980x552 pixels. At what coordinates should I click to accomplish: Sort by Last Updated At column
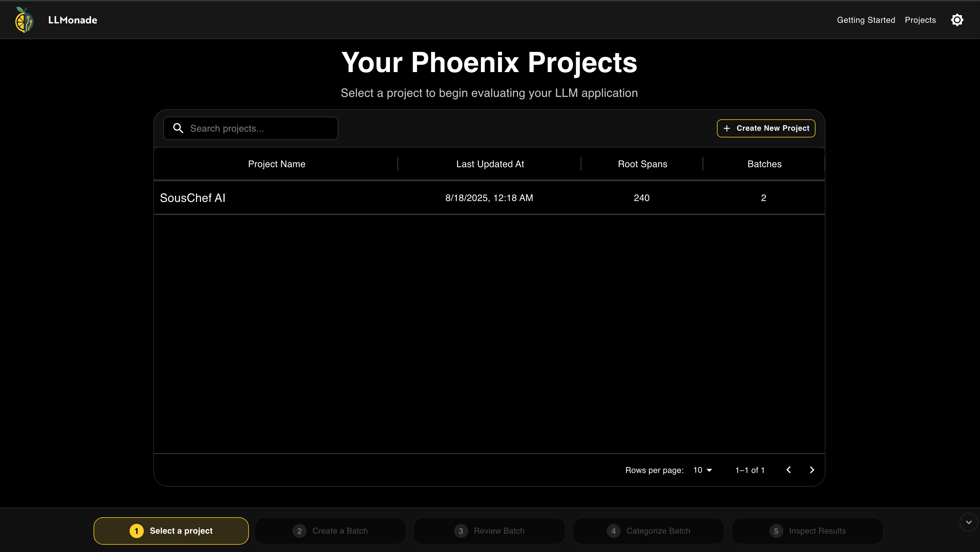490,164
